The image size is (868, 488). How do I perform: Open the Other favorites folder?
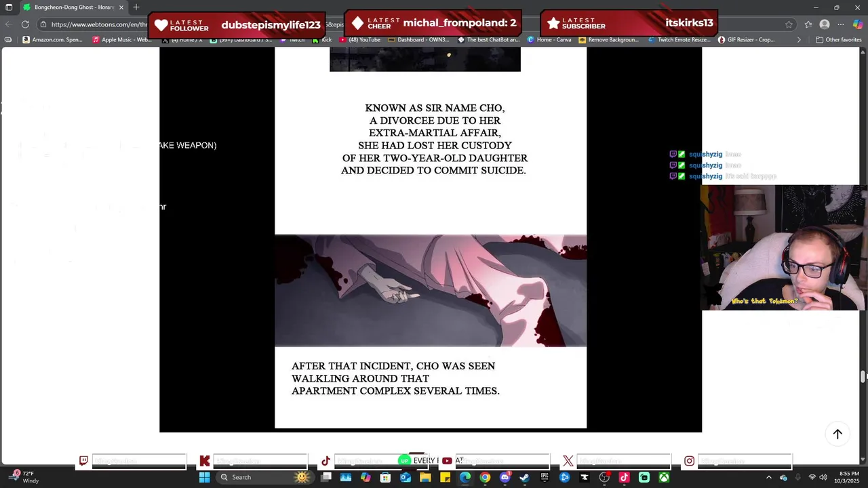(838, 39)
